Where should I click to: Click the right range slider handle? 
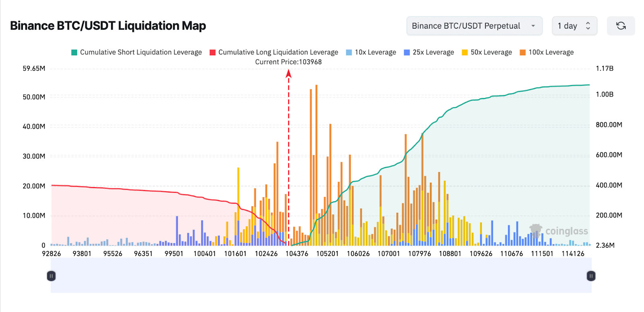pos(591,276)
